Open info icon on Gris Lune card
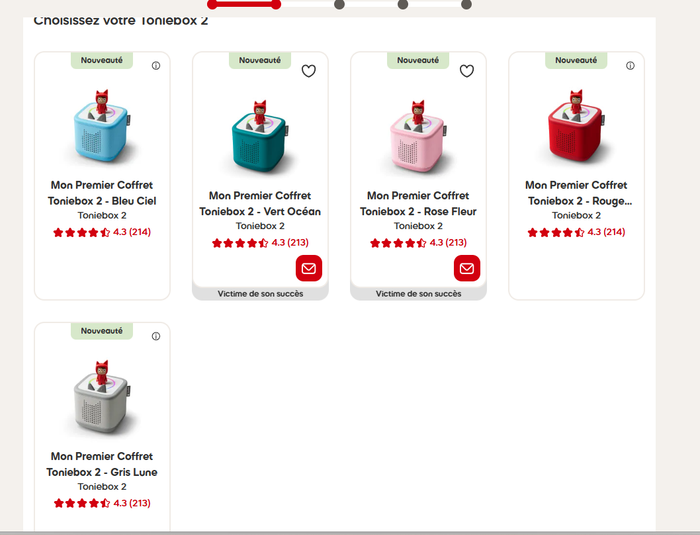 [x=156, y=336]
